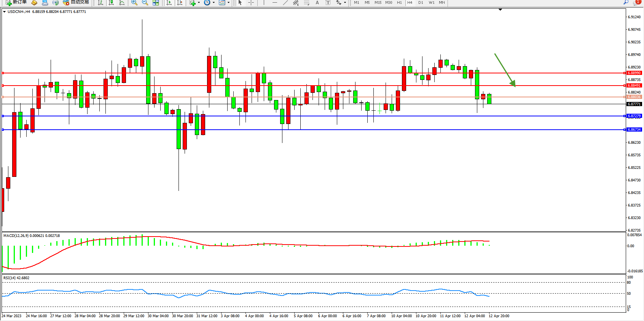The height and width of the screenshot is (321, 644).
Task: Click the USDCNH-,H4 chart title arrow
Action: (x=4, y=12)
